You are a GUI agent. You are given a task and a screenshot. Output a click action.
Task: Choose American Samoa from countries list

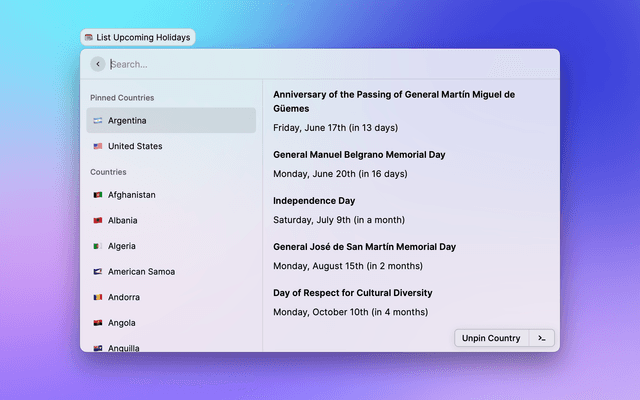click(x=170, y=272)
